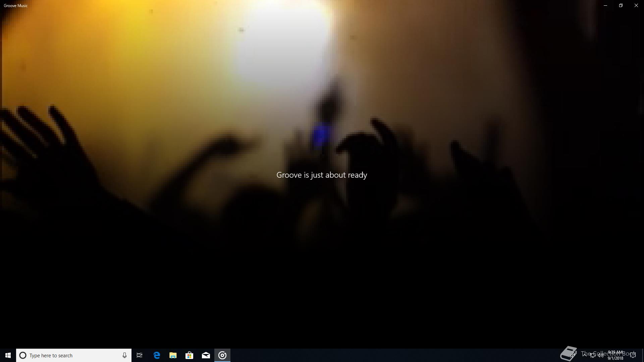Open the clock showing 9:39 AM

pos(615,355)
